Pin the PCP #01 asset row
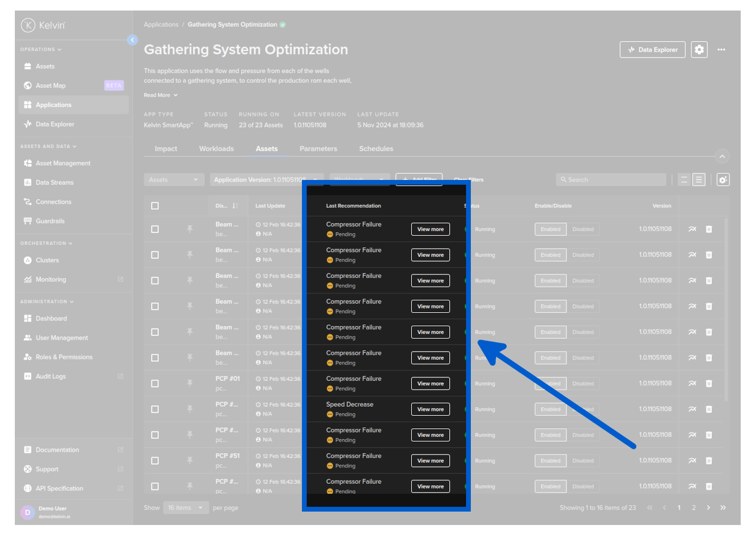Screen dimensions: 756x536 tap(190, 383)
